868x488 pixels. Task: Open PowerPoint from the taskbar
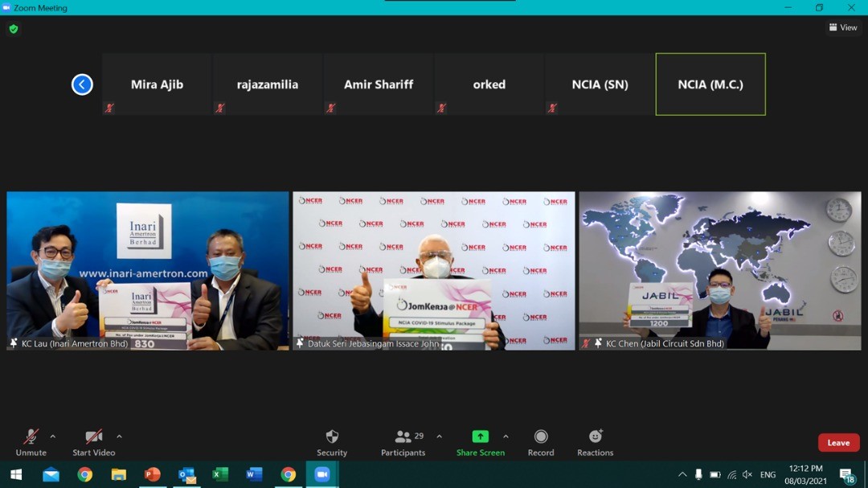tap(152, 474)
